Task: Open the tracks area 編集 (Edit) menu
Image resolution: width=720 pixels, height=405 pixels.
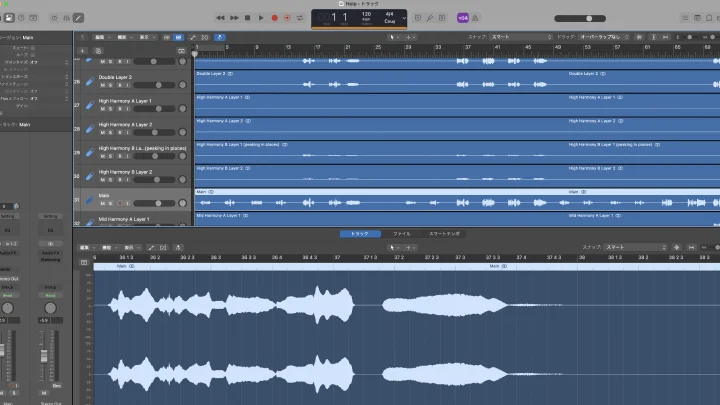Action: [101, 37]
